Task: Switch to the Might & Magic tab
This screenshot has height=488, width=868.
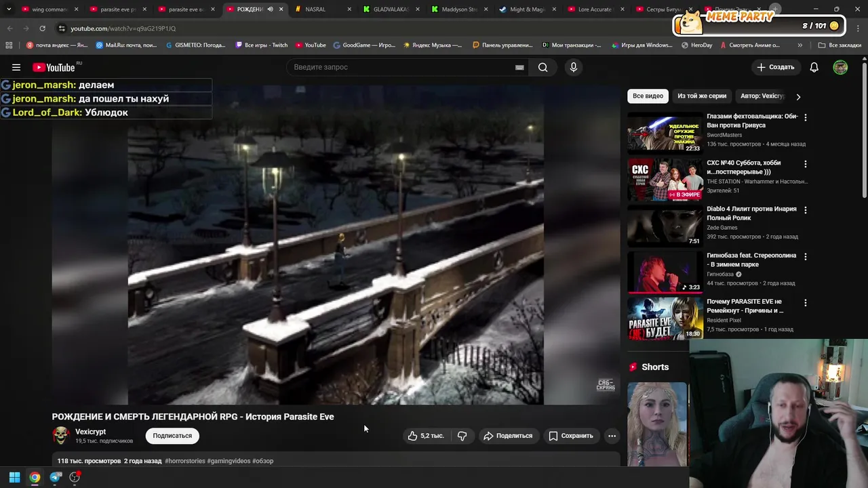Action: [528, 9]
